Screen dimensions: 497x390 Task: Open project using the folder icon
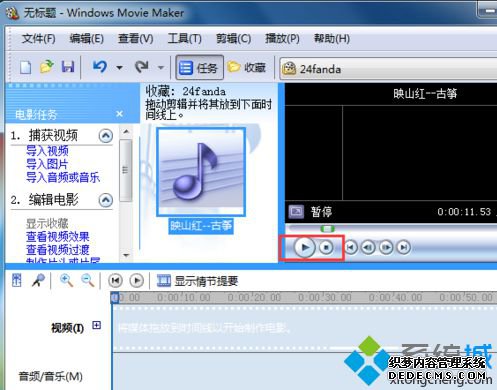[x=47, y=67]
